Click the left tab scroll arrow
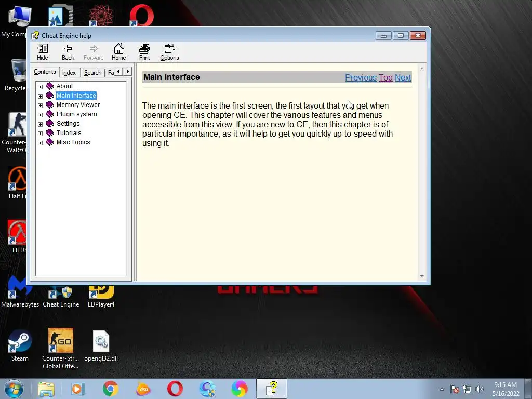532x399 pixels. coord(118,72)
